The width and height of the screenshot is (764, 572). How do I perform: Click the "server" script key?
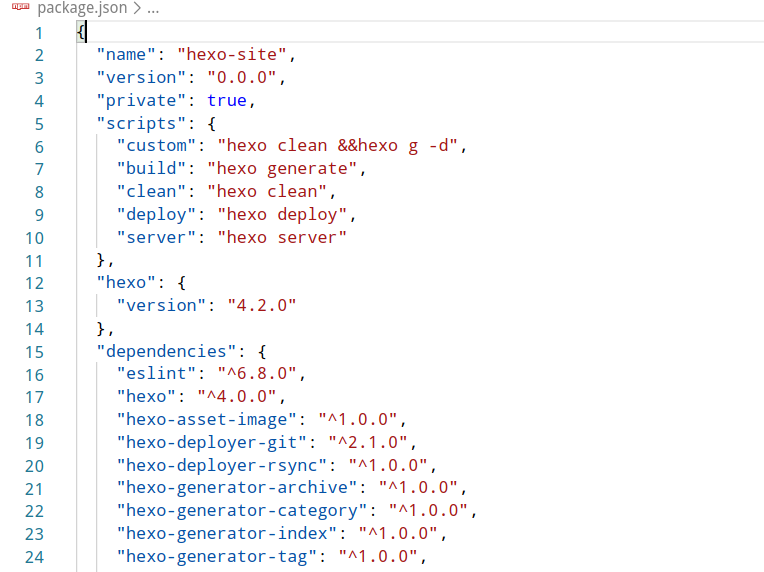pyautogui.click(x=156, y=237)
